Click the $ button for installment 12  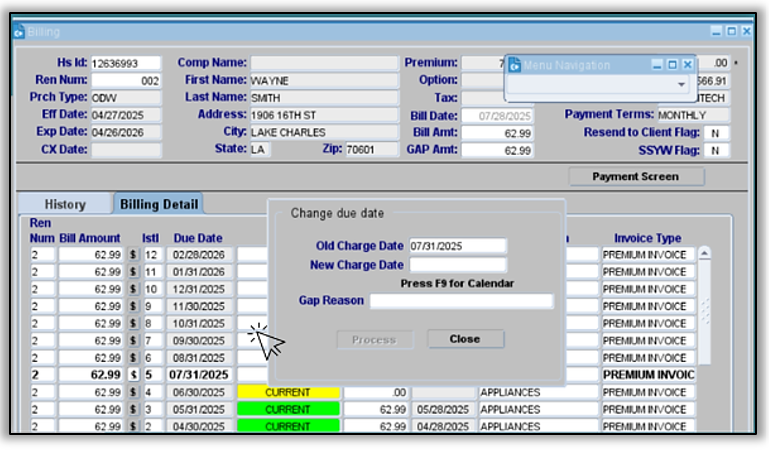click(x=133, y=255)
